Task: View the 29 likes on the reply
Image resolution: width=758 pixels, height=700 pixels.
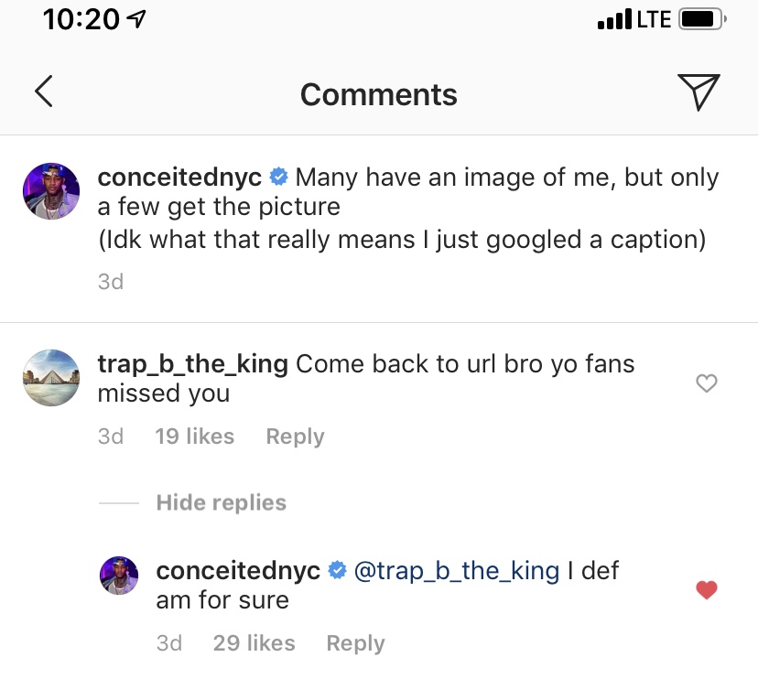Action: pos(254,643)
